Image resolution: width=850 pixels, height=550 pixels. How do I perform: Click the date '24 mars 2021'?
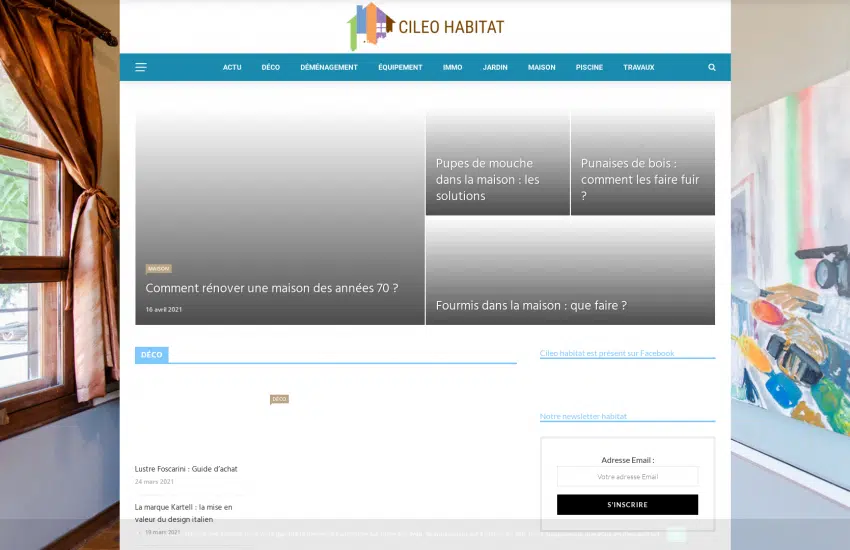point(154,482)
